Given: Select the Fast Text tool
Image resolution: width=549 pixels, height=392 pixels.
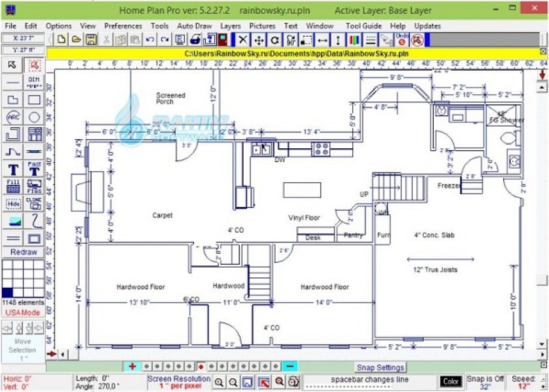Looking at the screenshot, I should click(34, 168).
